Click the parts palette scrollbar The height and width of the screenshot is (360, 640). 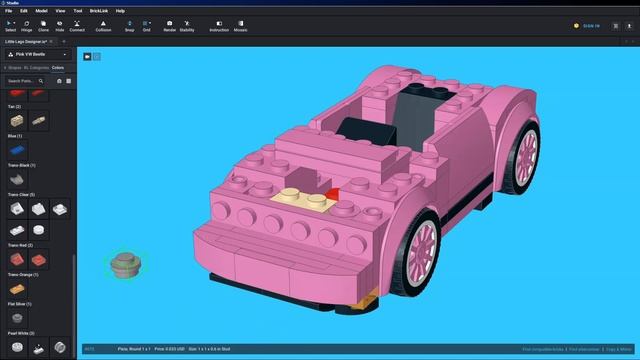pyautogui.click(x=74, y=306)
